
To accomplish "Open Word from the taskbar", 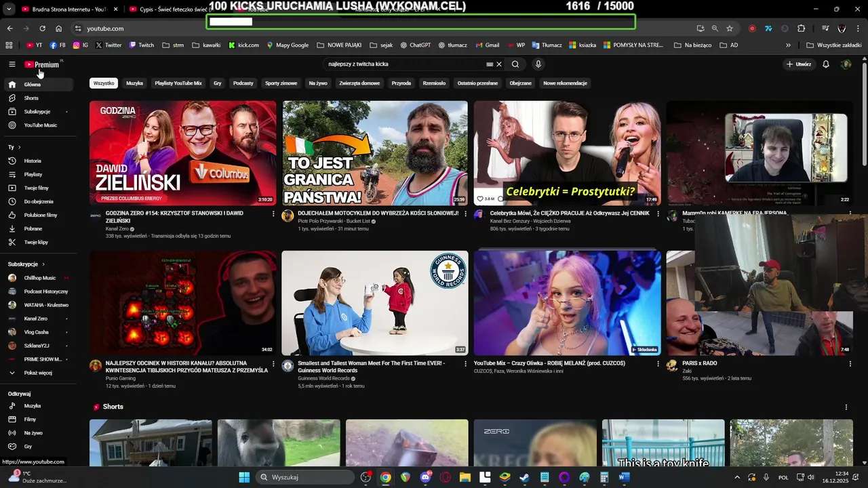I will click(x=625, y=477).
